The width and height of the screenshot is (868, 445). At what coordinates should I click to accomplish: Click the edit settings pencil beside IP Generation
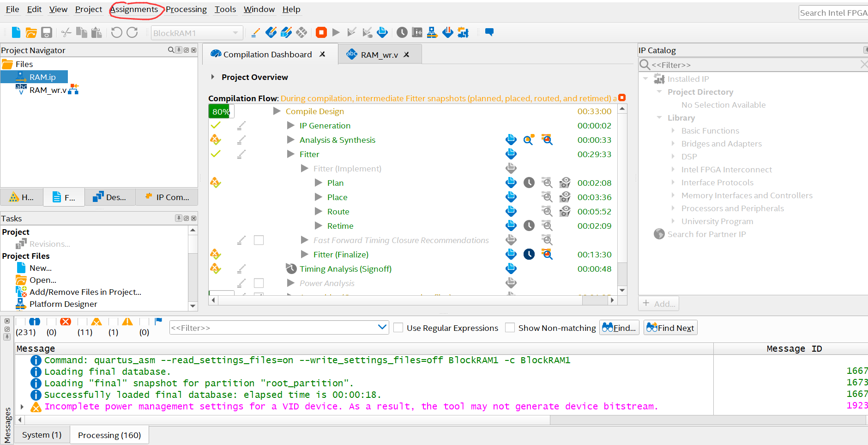(x=241, y=125)
